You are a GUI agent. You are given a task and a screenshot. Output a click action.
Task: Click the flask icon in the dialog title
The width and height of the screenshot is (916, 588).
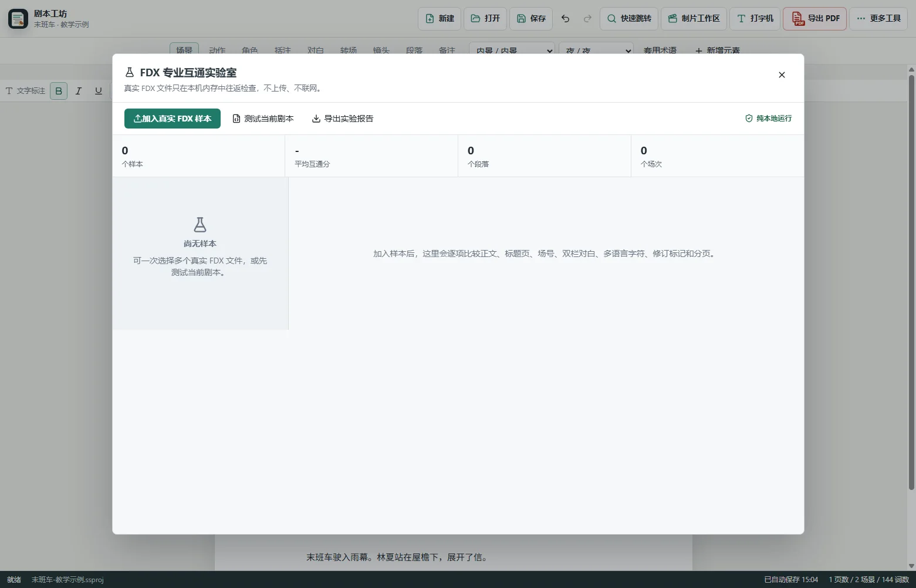click(130, 73)
